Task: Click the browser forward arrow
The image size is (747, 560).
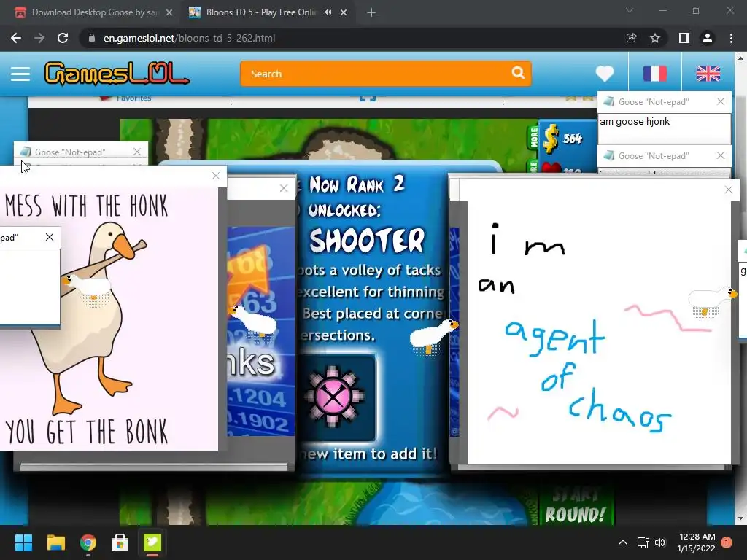Action: 39,38
